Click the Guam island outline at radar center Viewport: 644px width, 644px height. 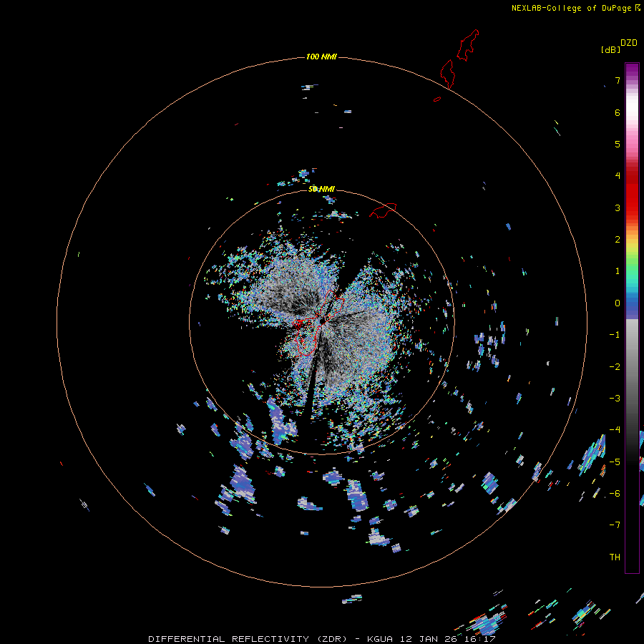[x=320, y=323]
